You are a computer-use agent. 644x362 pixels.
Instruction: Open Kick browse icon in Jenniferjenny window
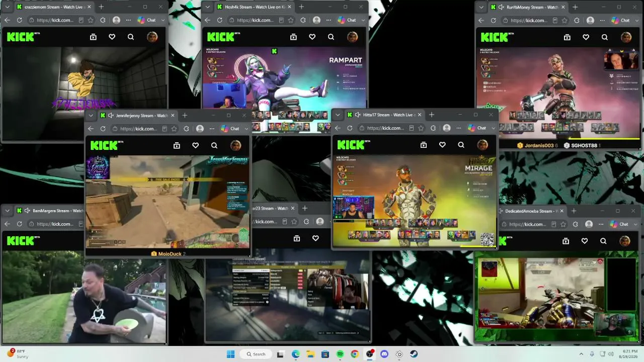point(177,145)
